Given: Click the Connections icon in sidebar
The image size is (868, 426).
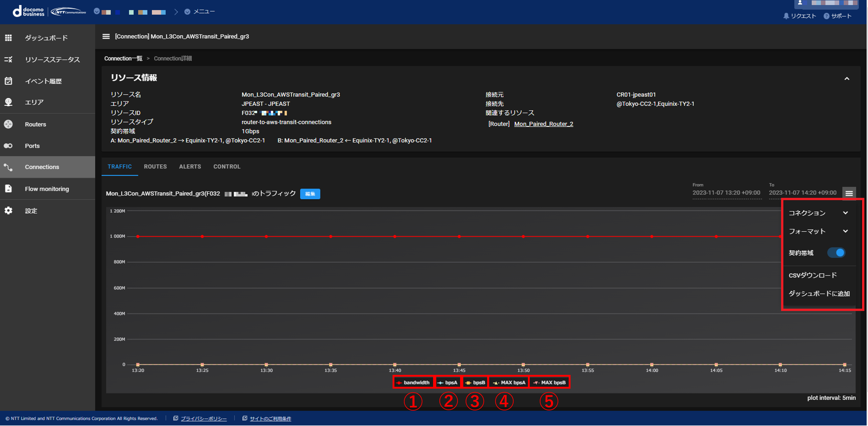Looking at the screenshot, I should click(8, 167).
